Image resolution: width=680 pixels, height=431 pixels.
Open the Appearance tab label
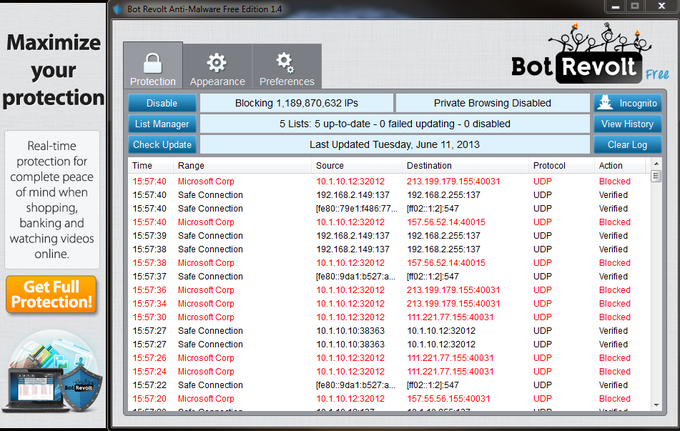tap(217, 82)
